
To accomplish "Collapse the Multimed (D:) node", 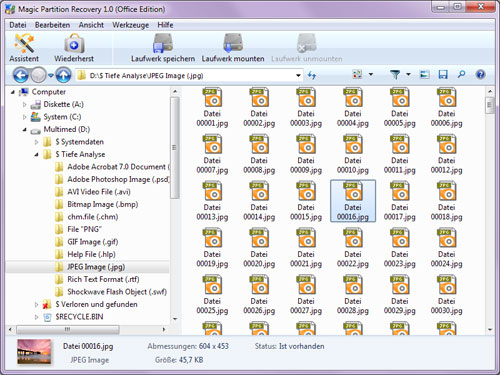I will (24, 130).
